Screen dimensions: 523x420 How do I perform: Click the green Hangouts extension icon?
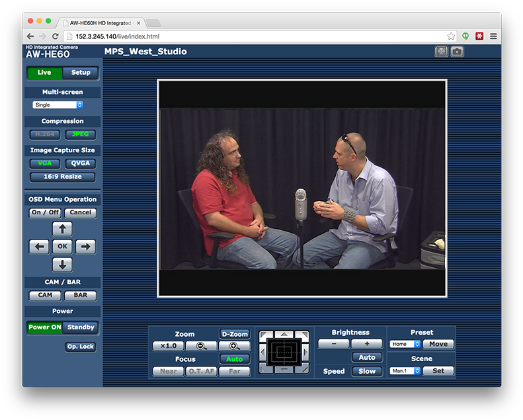point(465,36)
